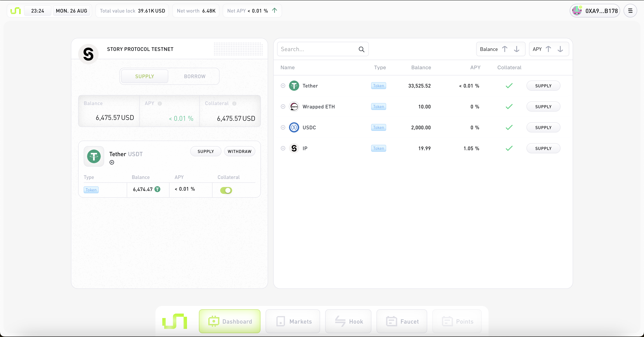Click IP collateral checkmark
644x337 pixels.
[x=509, y=148]
